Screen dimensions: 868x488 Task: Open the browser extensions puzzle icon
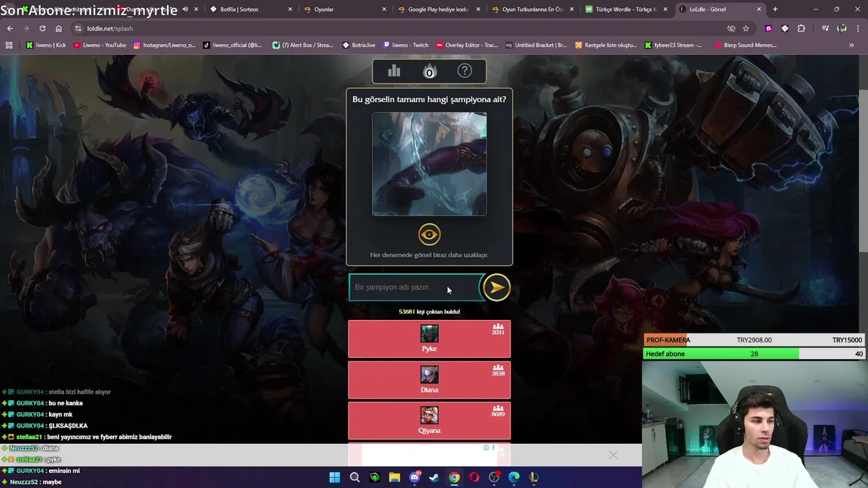(x=802, y=28)
